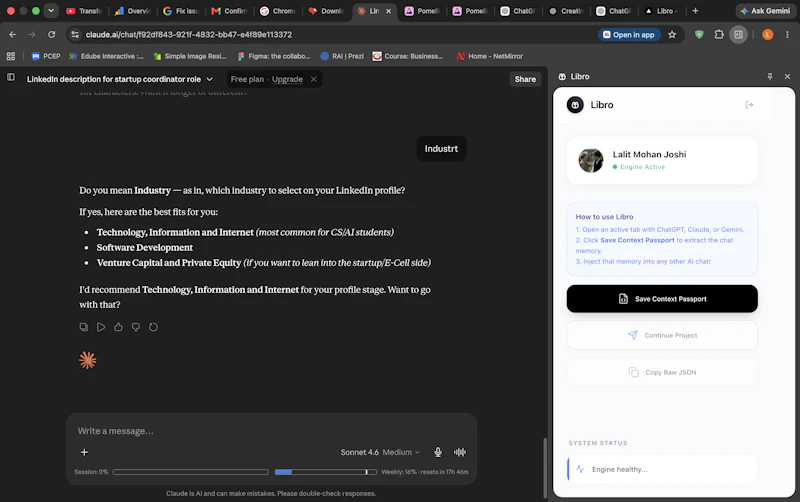The image size is (800, 502).
Task: Click the Session usage progress bar
Action: click(x=190, y=472)
